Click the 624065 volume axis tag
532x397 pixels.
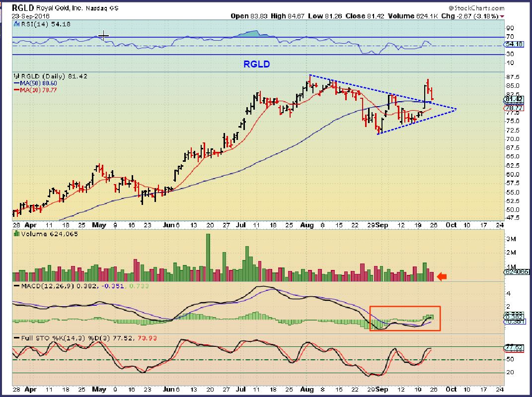(x=517, y=272)
